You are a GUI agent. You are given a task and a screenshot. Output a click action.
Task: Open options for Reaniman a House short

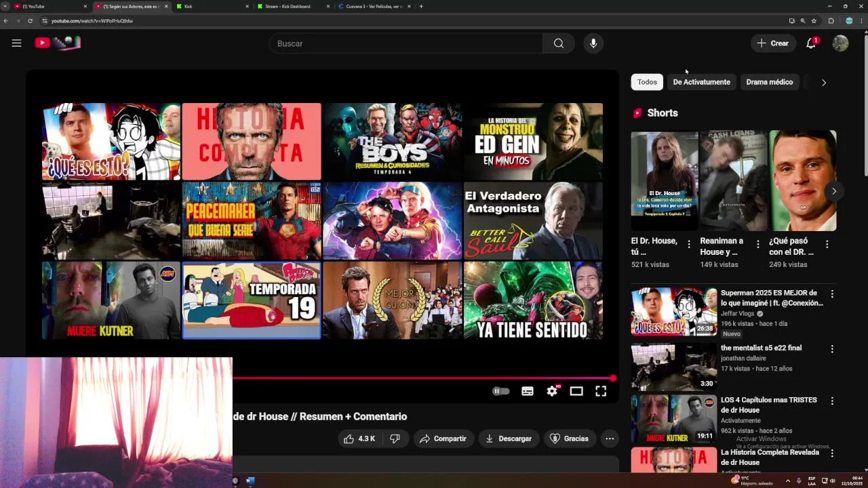click(758, 244)
